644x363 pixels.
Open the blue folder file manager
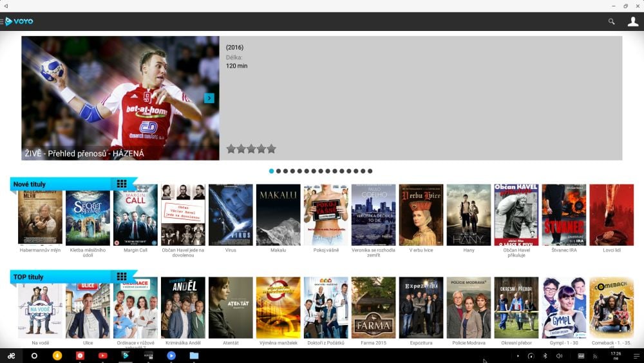(194, 356)
